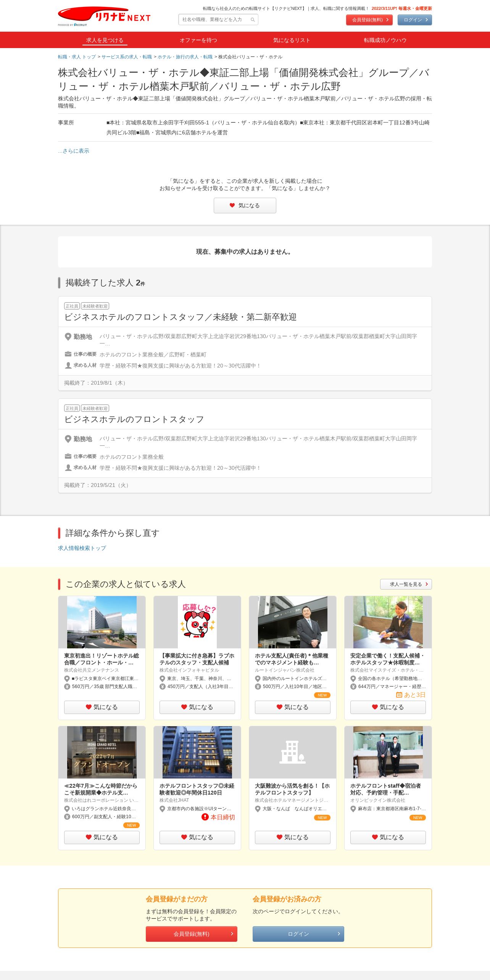Image resolution: width=490 pixels, height=980 pixels.
Task: Toggle 気になる for オリンピックイン job
Action: coord(388,837)
